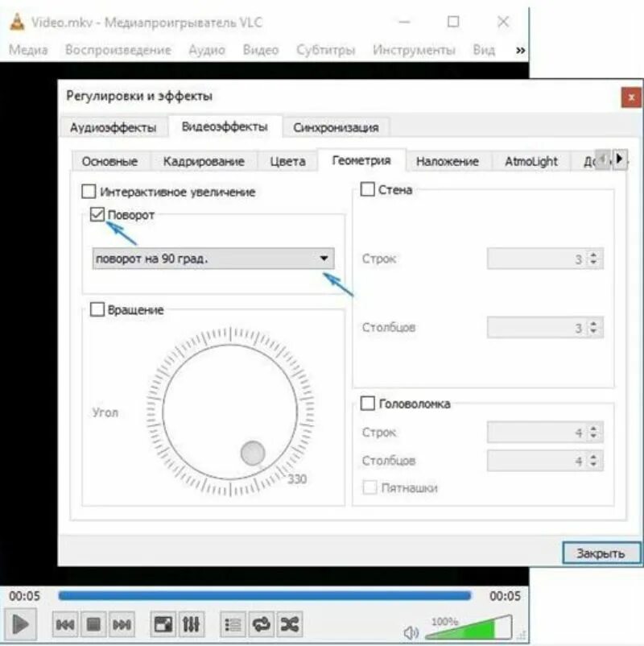The height and width of the screenshot is (646, 644).
Task: Open the AtmoLight sub-tab
Action: pos(531,161)
